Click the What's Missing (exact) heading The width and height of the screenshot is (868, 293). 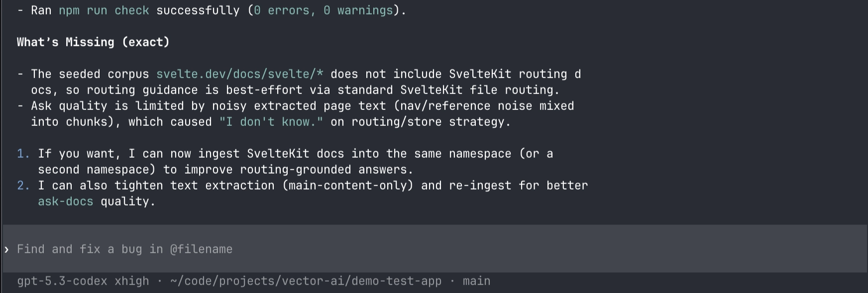[93, 42]
